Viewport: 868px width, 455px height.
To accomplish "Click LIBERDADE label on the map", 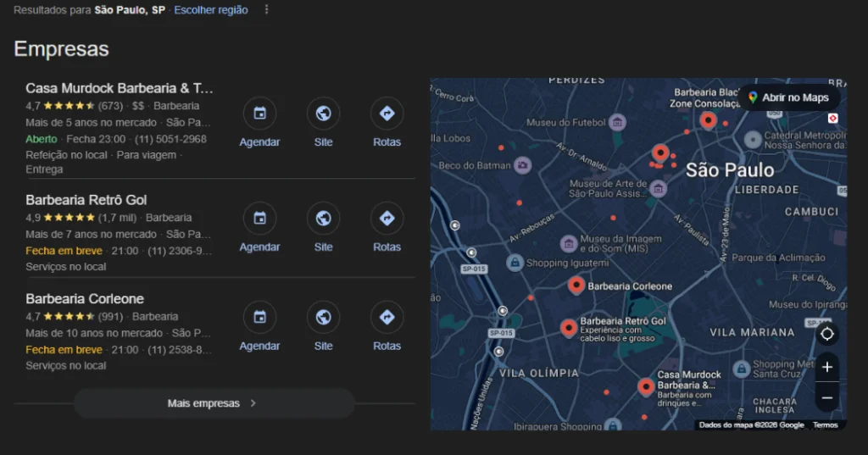I will (x=766, y=190).
